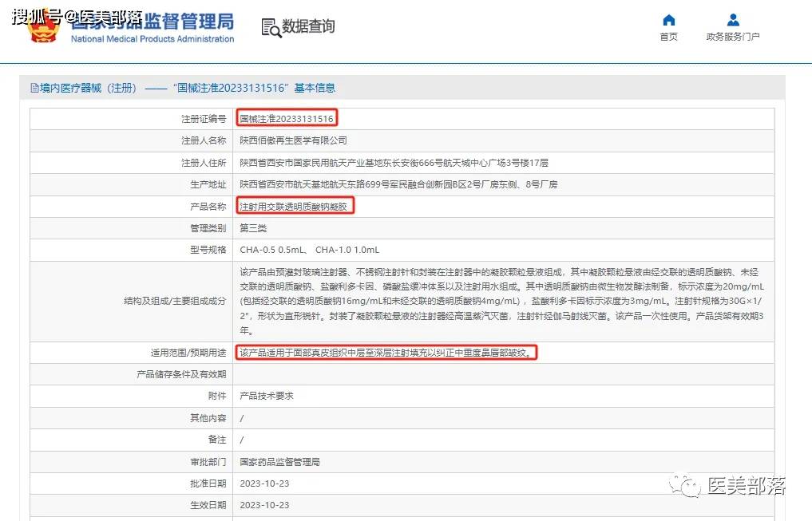Click the 首页 home icon

tap(668, 20)
